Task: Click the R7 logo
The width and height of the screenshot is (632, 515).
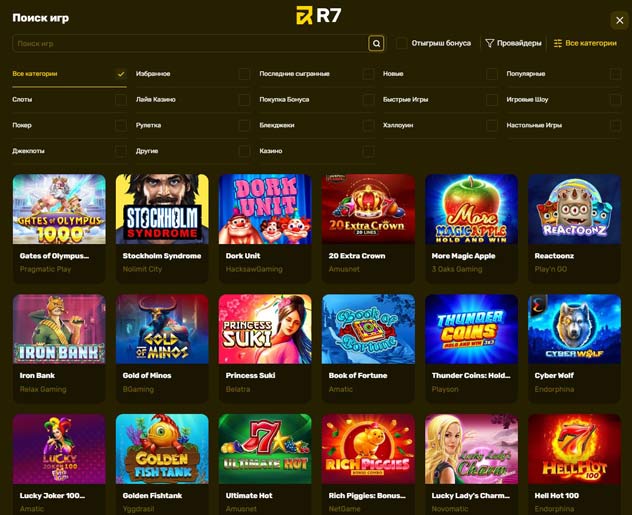Action: [x=319, y=16]
